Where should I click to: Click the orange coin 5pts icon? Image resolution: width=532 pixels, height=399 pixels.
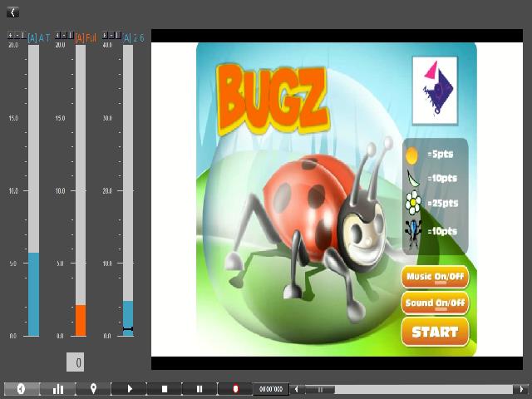[x=411, y=155]
